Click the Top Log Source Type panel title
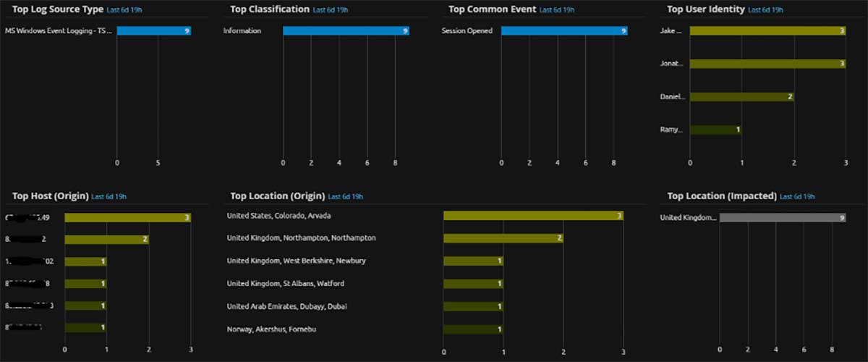868x362 pixels. tap(57, 10)
